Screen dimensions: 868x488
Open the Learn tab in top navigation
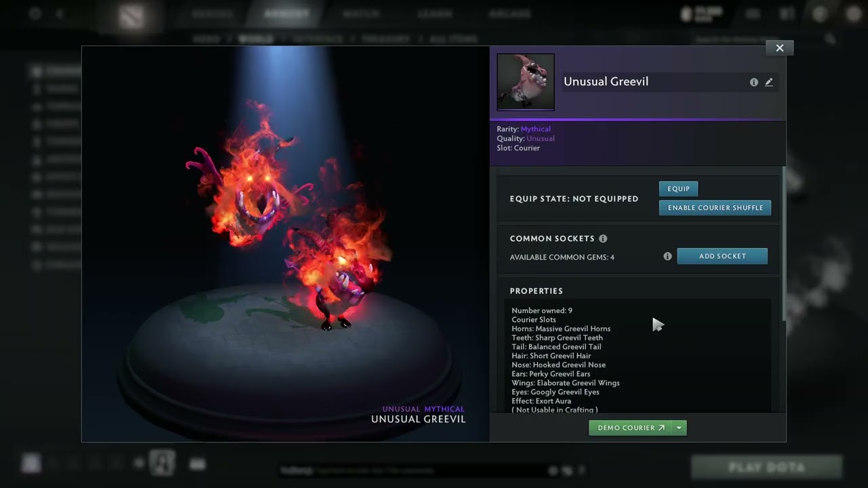point(435,14)
